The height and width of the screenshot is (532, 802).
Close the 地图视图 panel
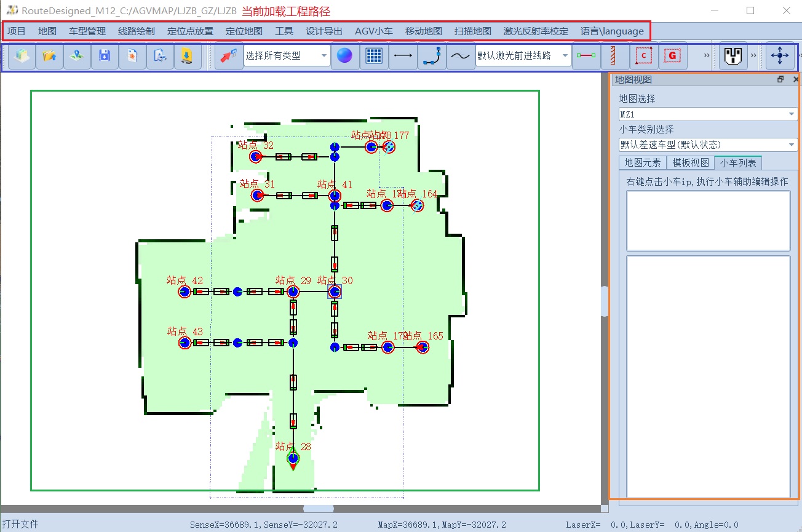click(795, 79)
